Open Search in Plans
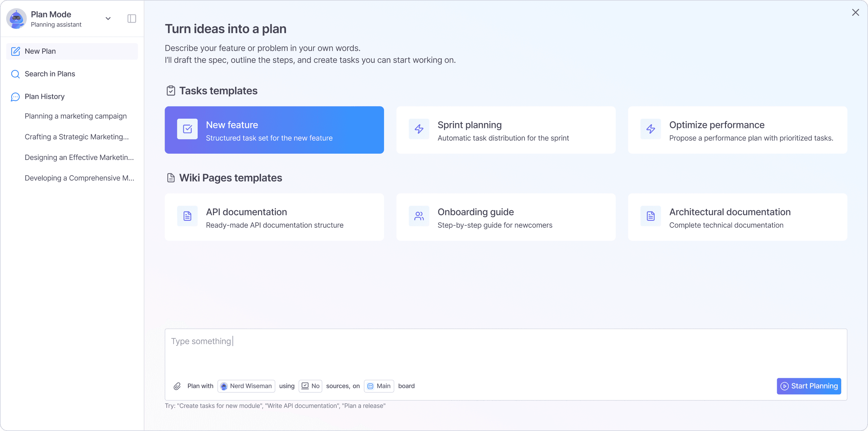 tap(50, 74)
